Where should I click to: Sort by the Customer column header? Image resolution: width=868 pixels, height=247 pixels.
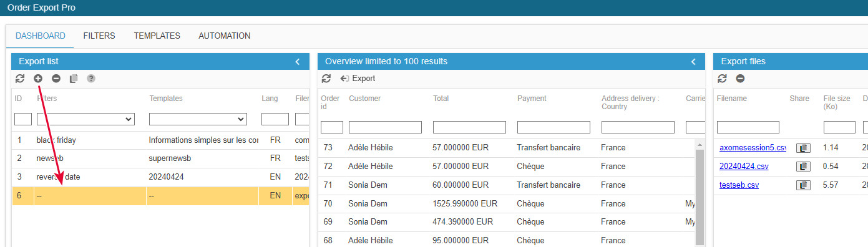[365, 99]
